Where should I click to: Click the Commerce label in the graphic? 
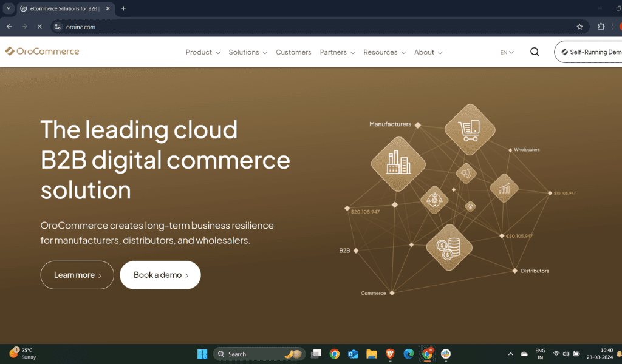[x=374, y=293]
